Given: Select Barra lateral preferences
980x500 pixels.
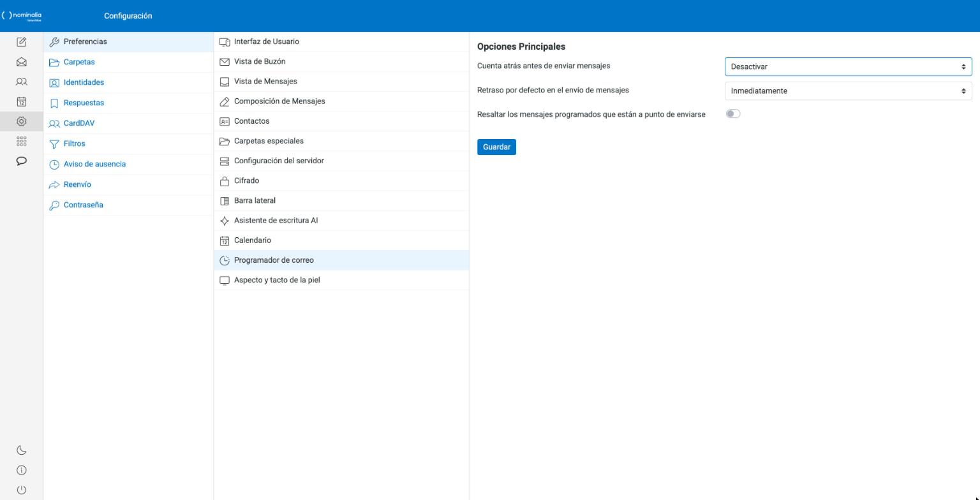Looking at the screenshot, I should [341, 200].
